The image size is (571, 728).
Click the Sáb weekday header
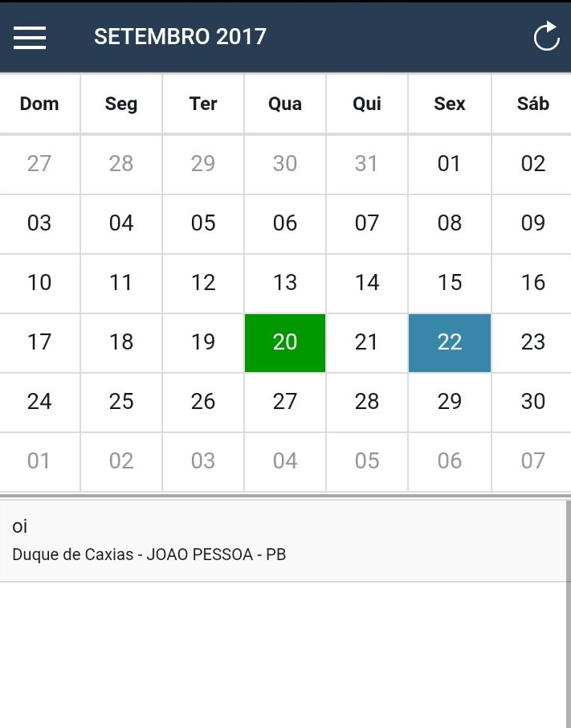coord(532,104)
